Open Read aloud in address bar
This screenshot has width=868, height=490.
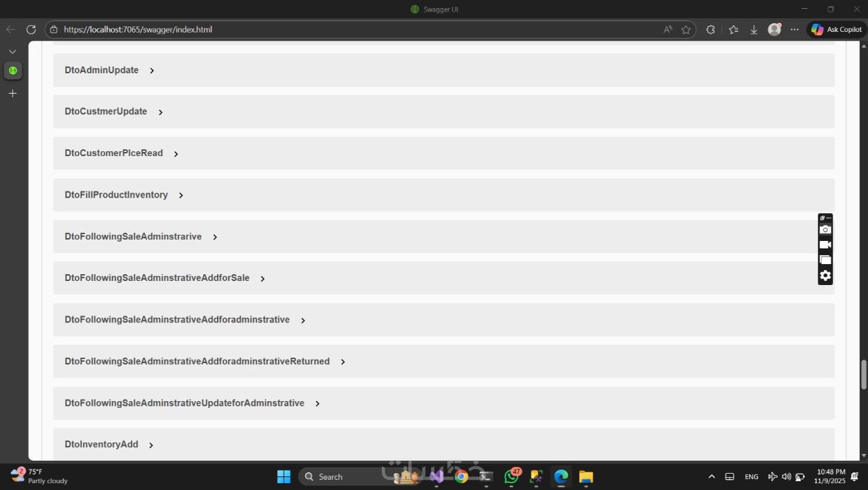point(668,29)
